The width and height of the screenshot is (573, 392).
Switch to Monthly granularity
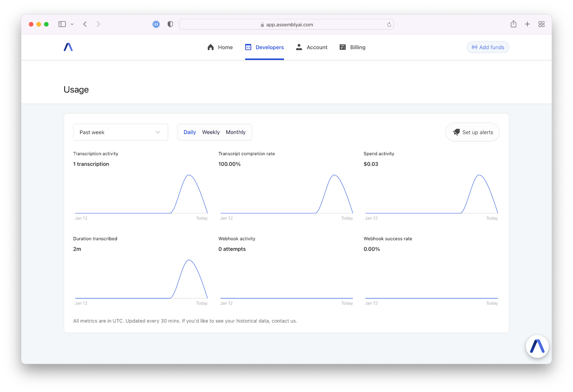point(236,132)
